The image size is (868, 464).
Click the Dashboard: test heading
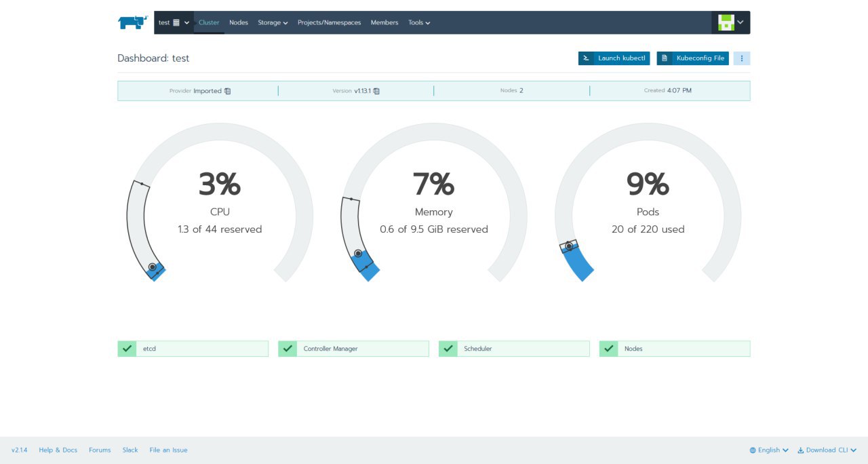pos(153,58)
